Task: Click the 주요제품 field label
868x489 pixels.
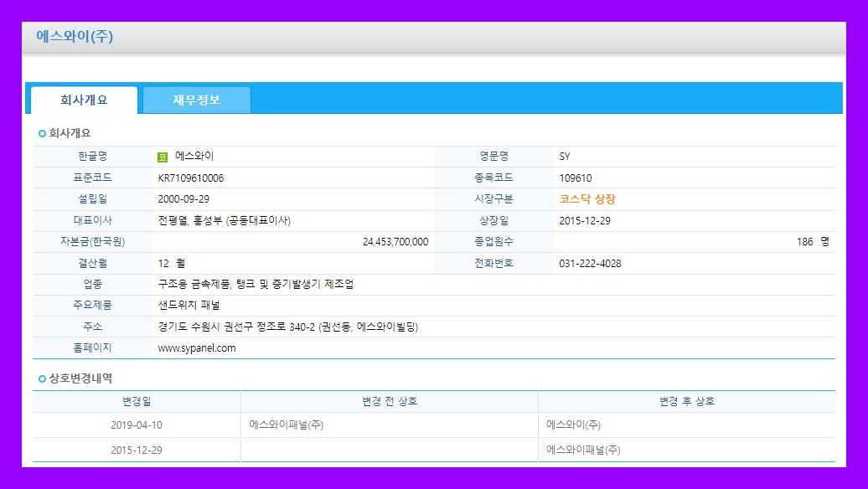Action: 92,306
